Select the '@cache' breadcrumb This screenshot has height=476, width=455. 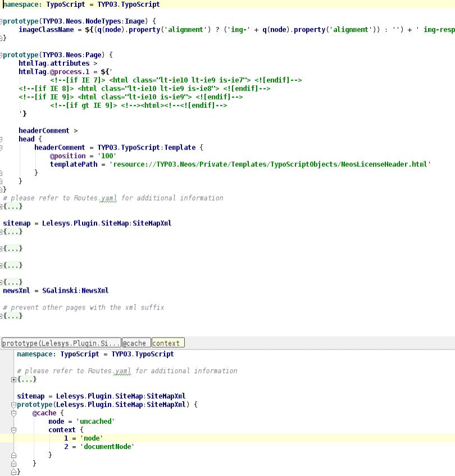click(x=136, y=343)
